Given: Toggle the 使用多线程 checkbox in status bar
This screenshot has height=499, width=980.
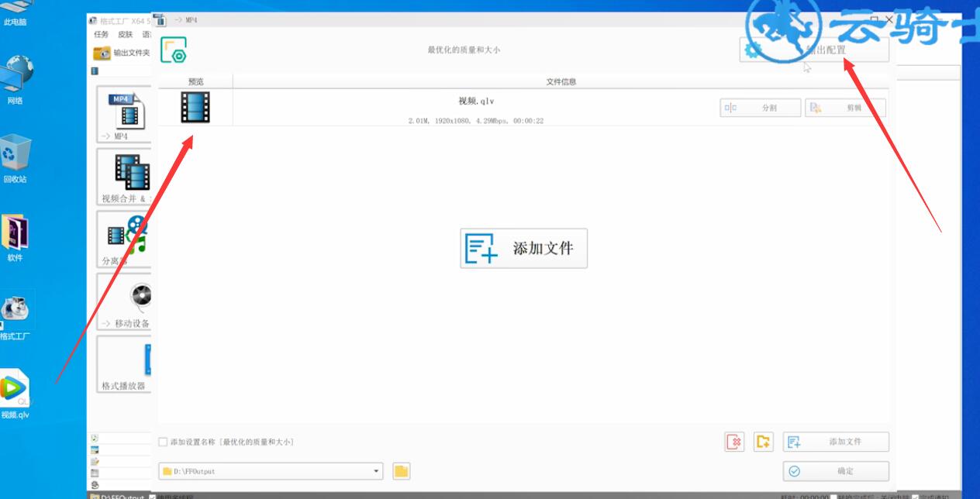Looking at the screenshot, I should (x=153, y=497).
